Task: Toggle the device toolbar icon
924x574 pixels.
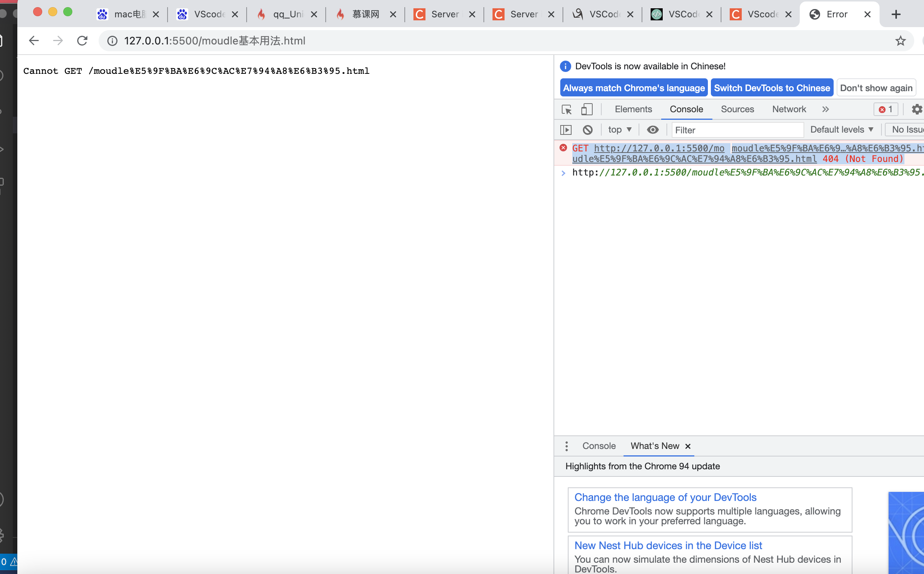Action: tap(587, 110)
